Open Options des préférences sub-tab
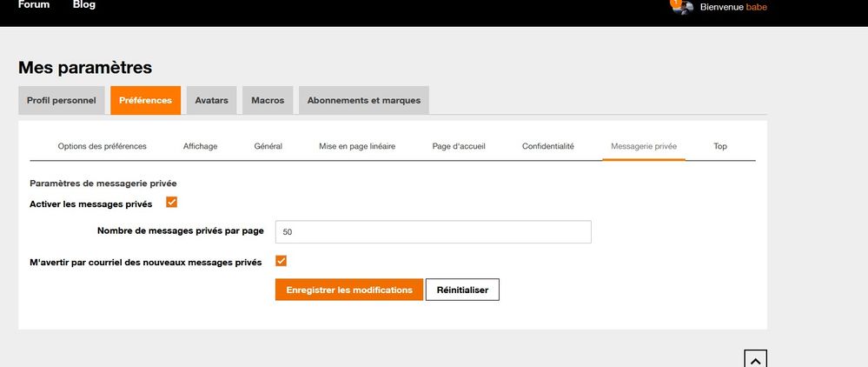Screen dimensions: 868x367 coord(102,146)
